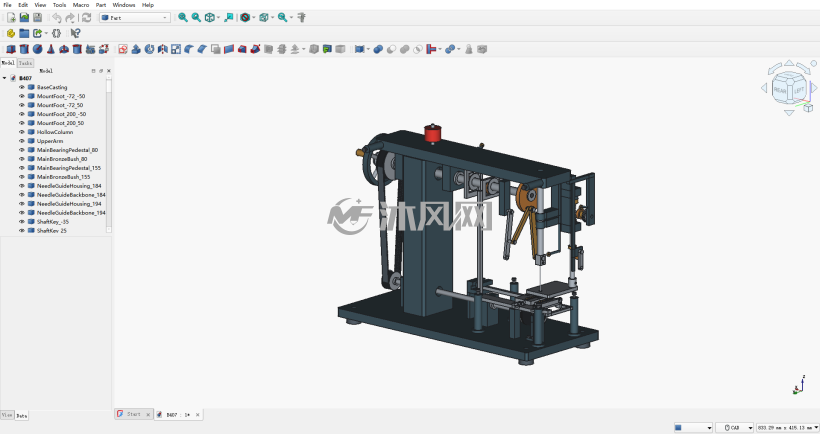Create a new group folder
820x434 pixels.
click(x=24, y=33)
